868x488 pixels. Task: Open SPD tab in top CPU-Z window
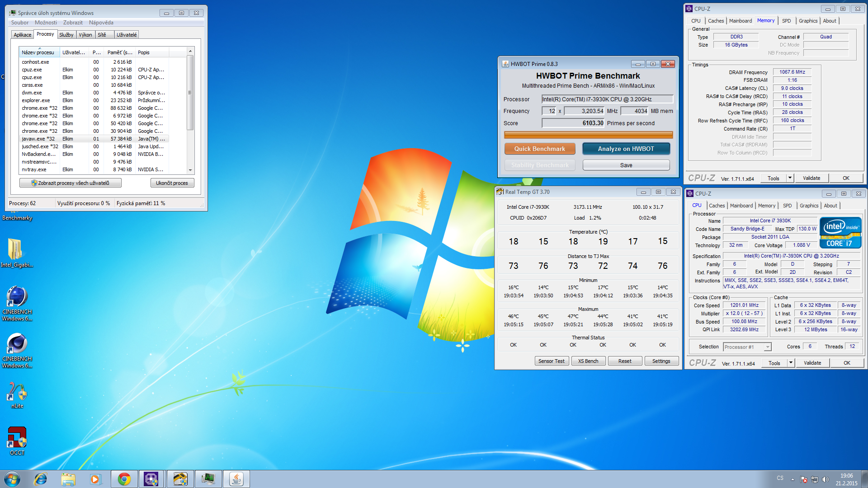tap(787, 21)
